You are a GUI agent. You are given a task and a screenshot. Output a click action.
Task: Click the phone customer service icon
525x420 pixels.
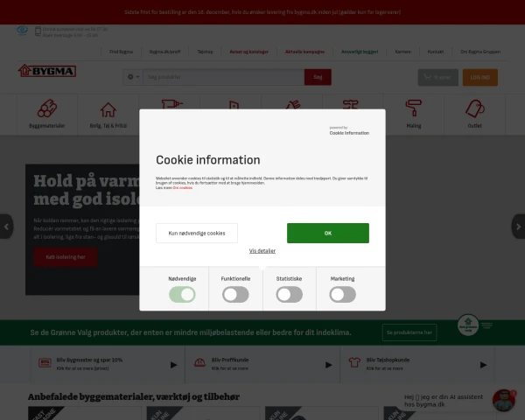tap(38, 31)
